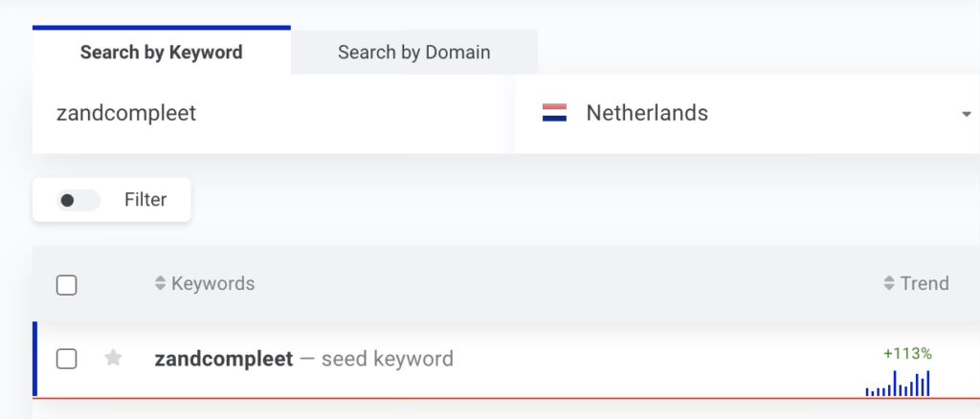Open the zandcompleet trend bar chart
980x419 pixels.
pos(898,384)
